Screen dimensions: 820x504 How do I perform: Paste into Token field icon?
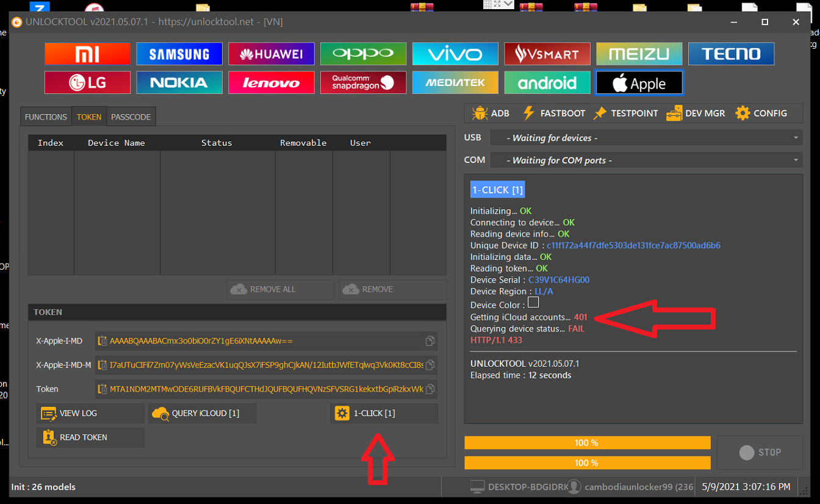(x=103, y=389)
